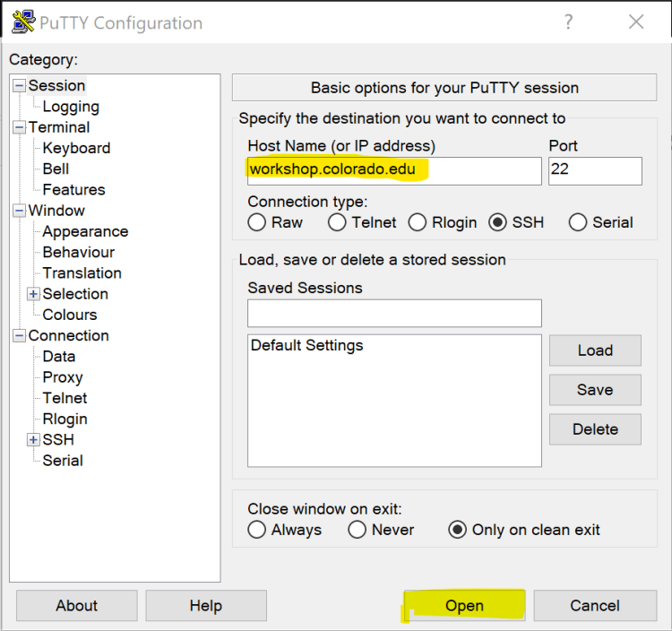Save the current session settings
Image resolution: width=672 pixels, height=631 pixels.
[x=595, y=390]
